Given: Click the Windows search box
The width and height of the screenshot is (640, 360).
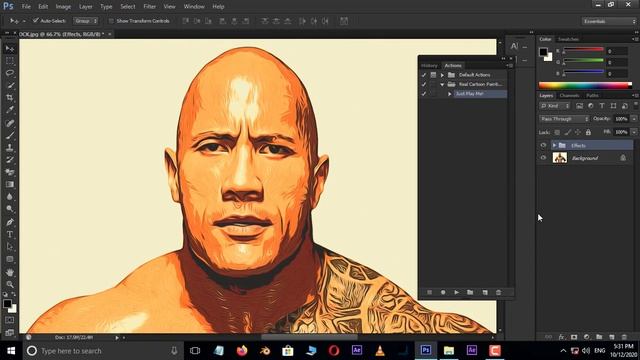Looking at the screenshot, I should (x=102, y=351).
